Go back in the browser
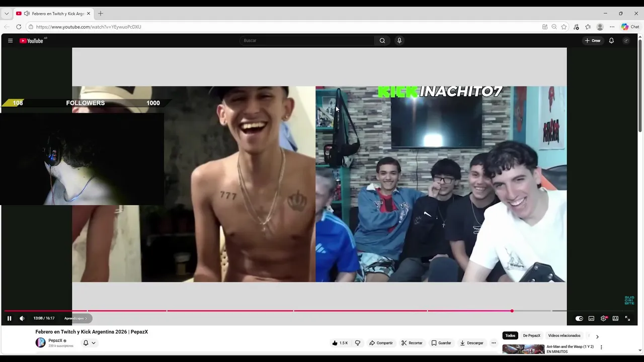This screenshot has height=362, width=644. click(7, 27)
